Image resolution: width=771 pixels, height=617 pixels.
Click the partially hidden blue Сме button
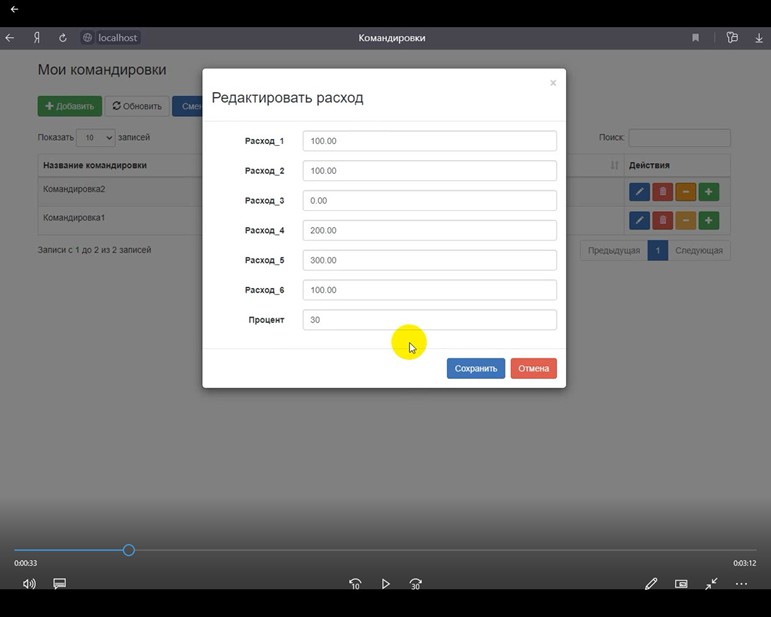[x=187, y=106]
